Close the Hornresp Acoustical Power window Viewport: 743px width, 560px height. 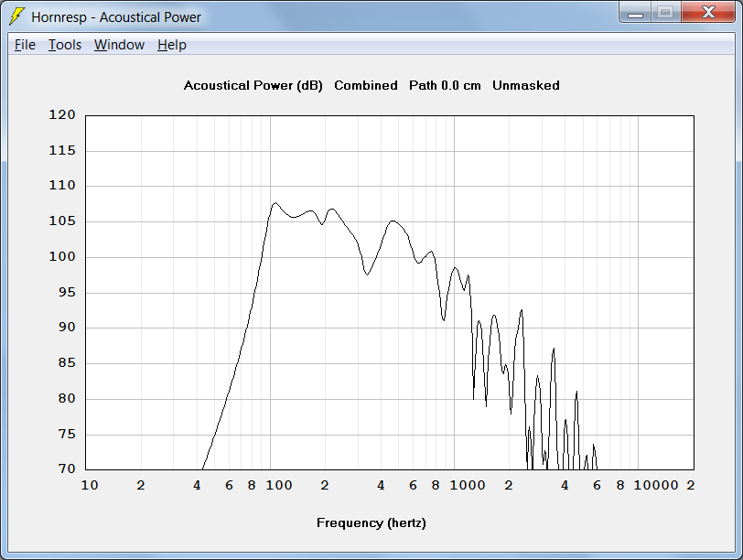point(708,13)
